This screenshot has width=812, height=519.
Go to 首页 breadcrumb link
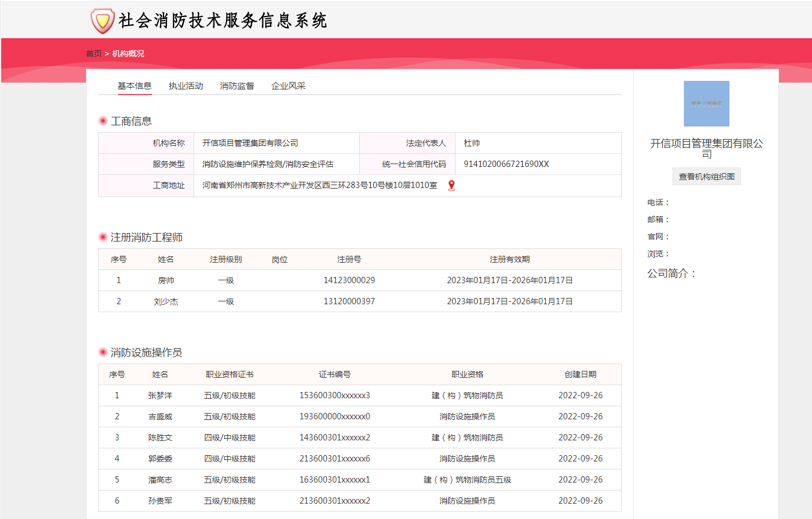coord(94,54)
